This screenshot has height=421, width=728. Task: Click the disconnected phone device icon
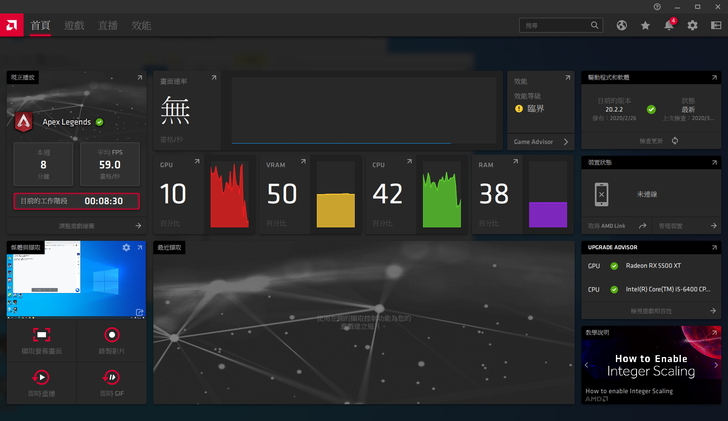(601, 194)
